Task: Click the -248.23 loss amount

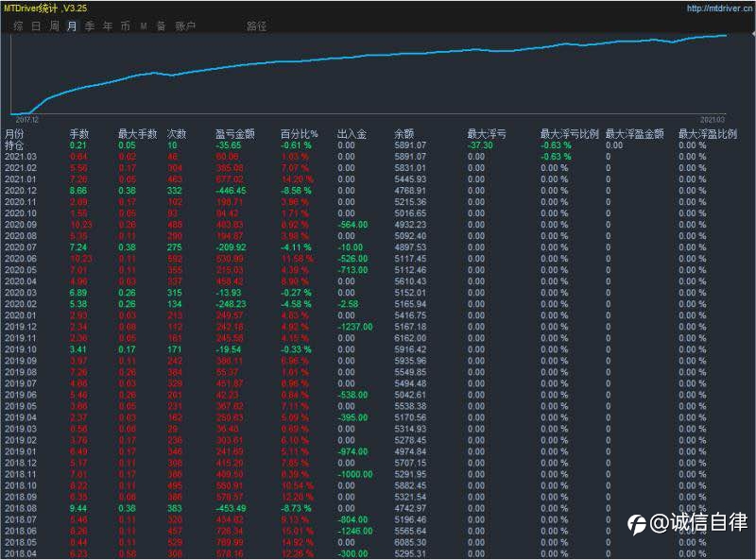Action: click(x=231, y=304)
